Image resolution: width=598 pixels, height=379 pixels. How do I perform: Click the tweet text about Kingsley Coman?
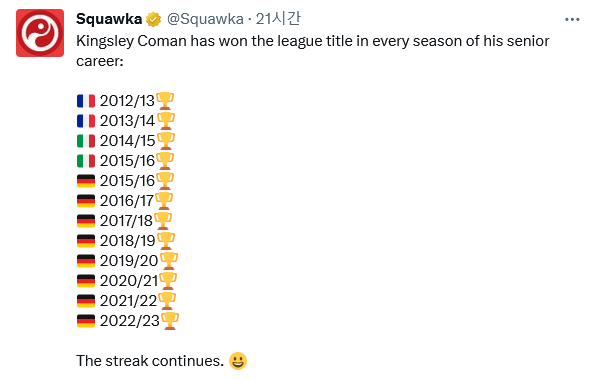coord(313,51)
